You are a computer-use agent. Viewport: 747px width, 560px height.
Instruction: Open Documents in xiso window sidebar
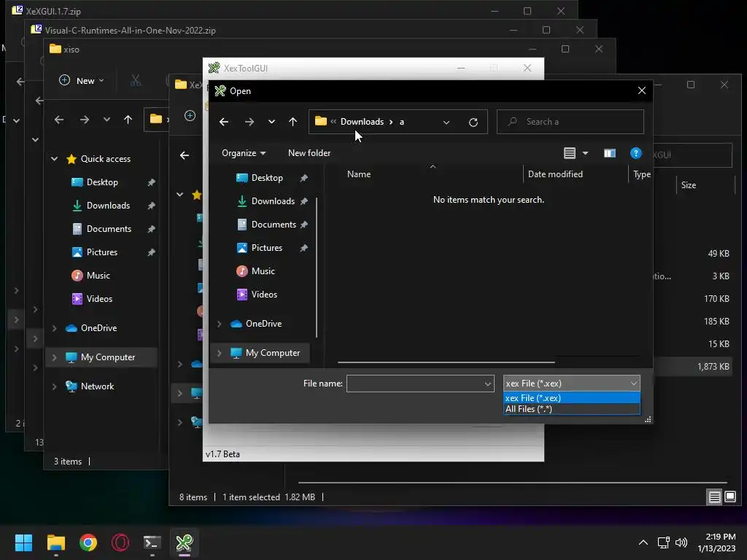tap(109, 229)
